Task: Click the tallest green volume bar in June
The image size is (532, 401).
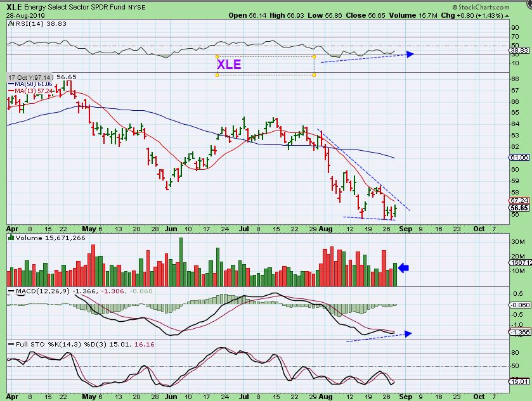Action: 181,262
